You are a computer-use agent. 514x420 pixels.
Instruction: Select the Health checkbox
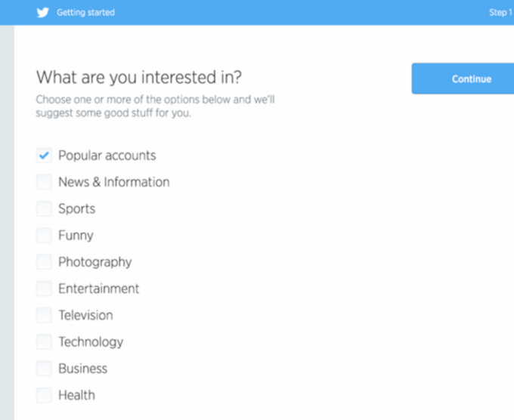(x=44, y=395)
